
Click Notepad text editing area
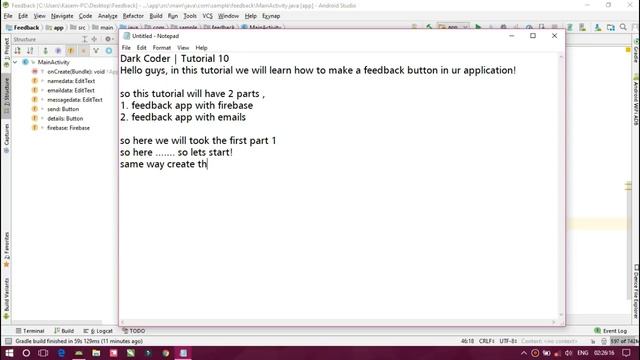point(339,186)
